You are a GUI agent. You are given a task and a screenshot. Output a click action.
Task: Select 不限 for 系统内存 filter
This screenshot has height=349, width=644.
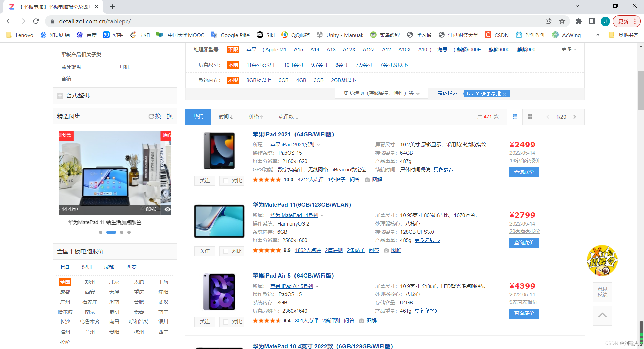click(233, 80)
